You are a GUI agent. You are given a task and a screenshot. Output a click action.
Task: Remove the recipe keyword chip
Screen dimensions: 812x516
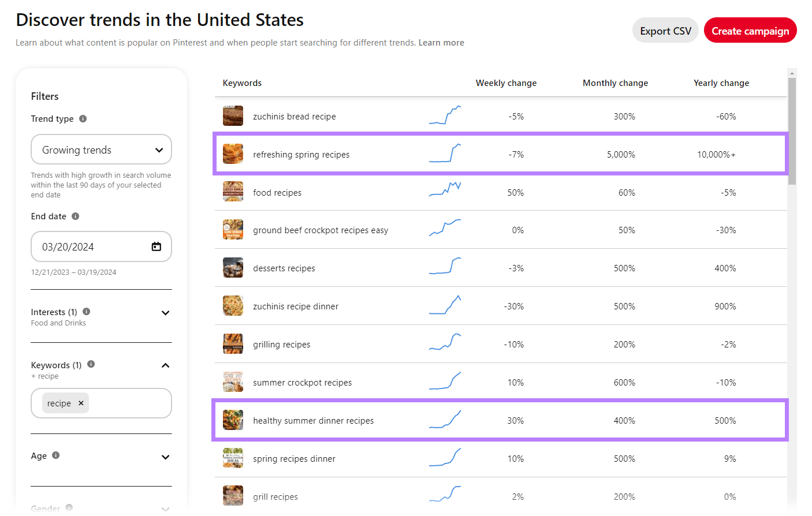(80, 403)
